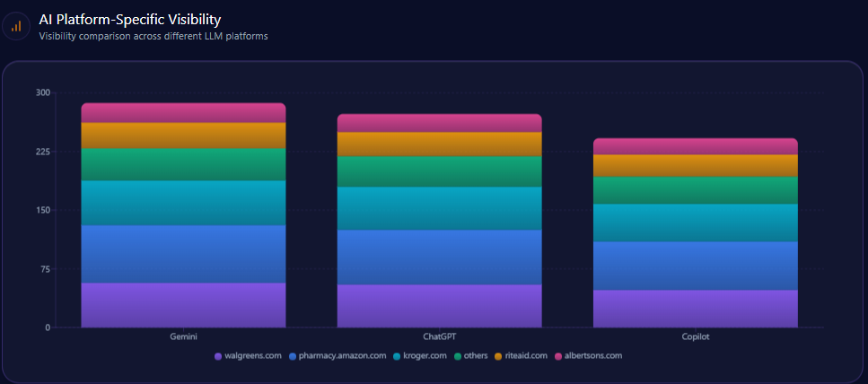The height and width of the screenshot is (384, 868).
Task: Click the Gemini x-axis label
Action: 183,337
